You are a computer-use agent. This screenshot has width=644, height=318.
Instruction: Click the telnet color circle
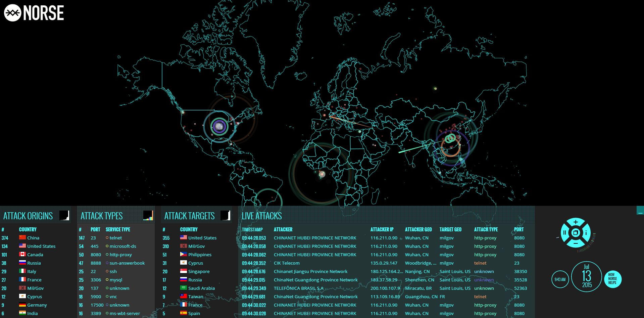pos(107,238)
